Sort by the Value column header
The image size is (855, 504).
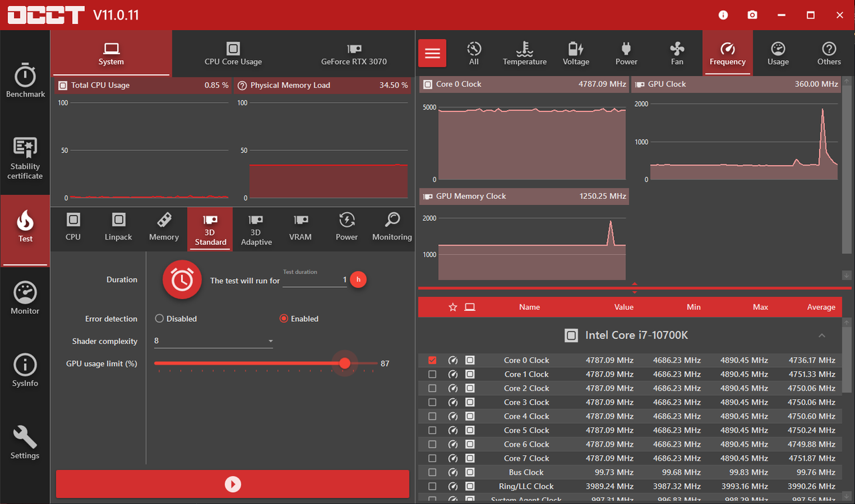point(624,307)
